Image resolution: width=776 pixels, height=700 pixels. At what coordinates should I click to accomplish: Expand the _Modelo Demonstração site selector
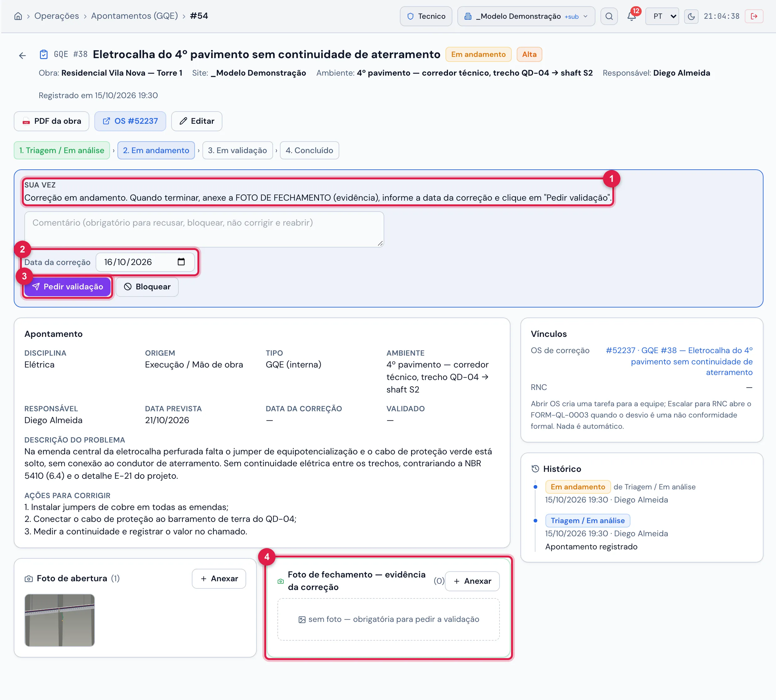[526, 16]
